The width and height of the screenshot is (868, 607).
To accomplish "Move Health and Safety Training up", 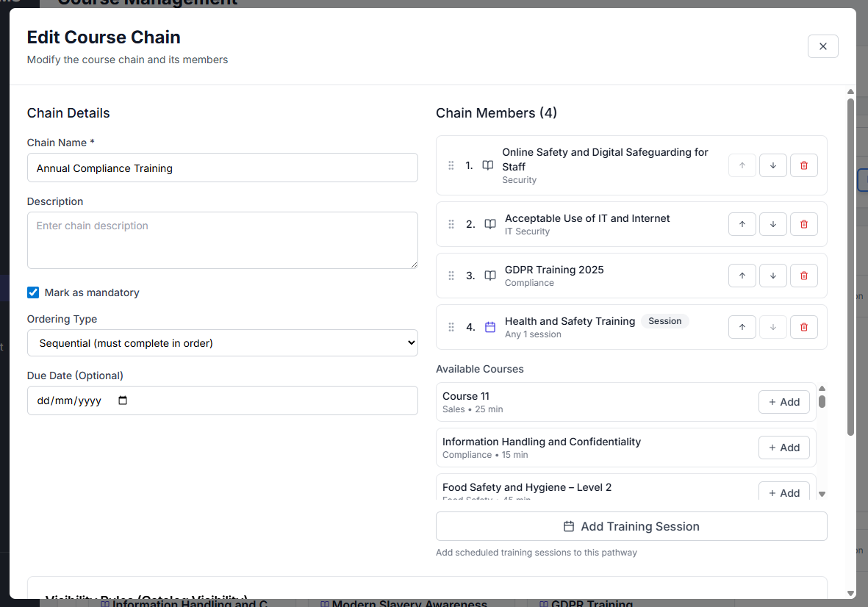I will coord(742,327).
